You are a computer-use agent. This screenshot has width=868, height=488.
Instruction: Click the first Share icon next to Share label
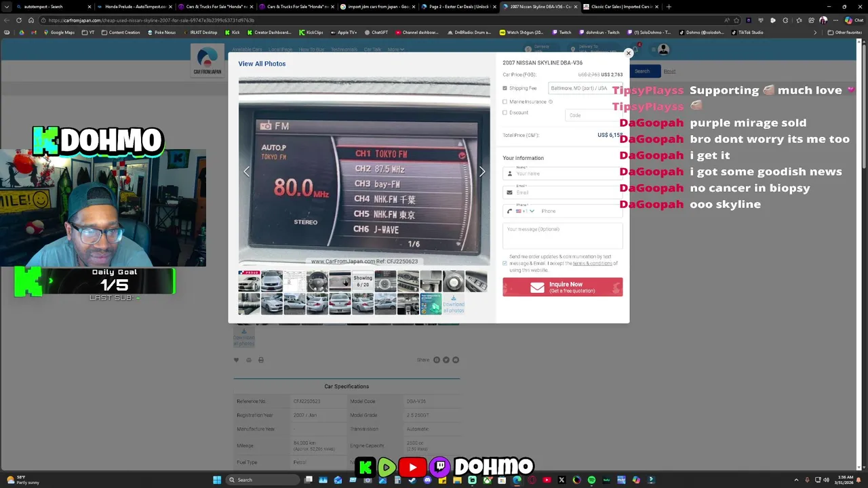[x=436, y=360]
